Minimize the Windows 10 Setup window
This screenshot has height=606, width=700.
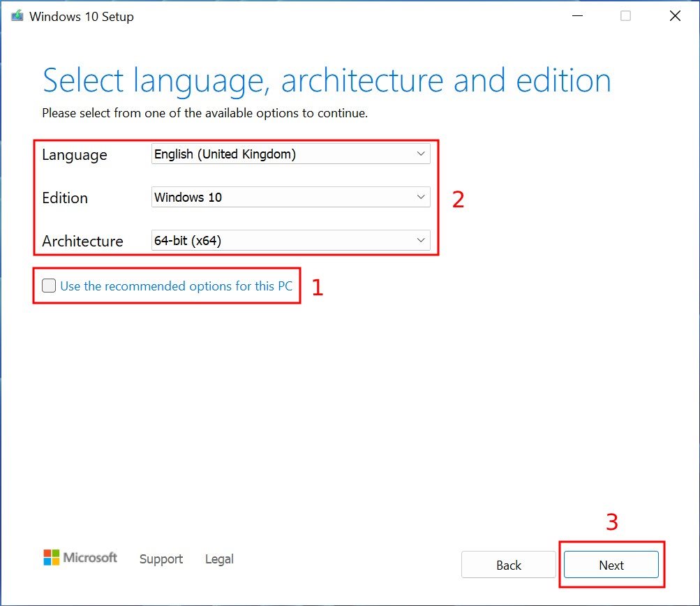[x=578, y=16]
